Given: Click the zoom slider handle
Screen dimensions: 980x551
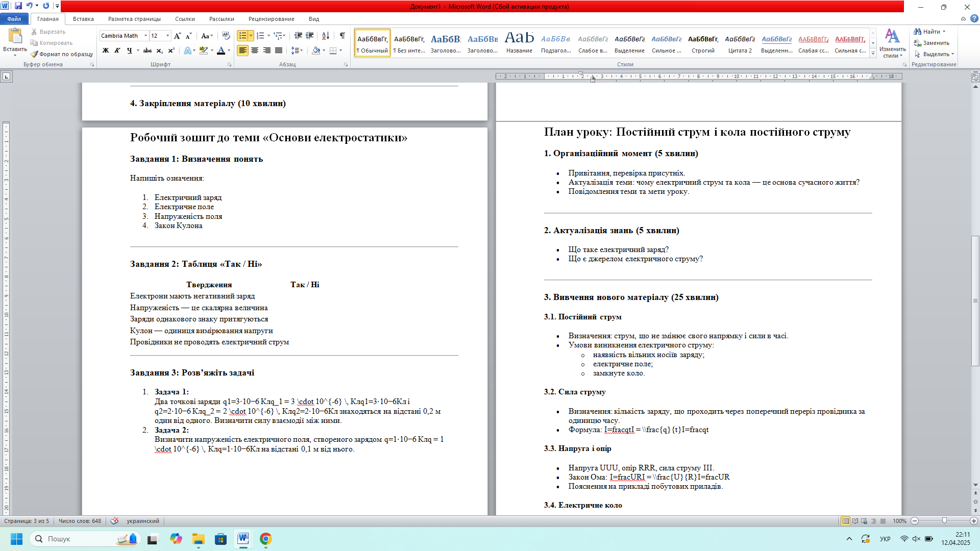Looking at the screenshot, I should point(944,521).
